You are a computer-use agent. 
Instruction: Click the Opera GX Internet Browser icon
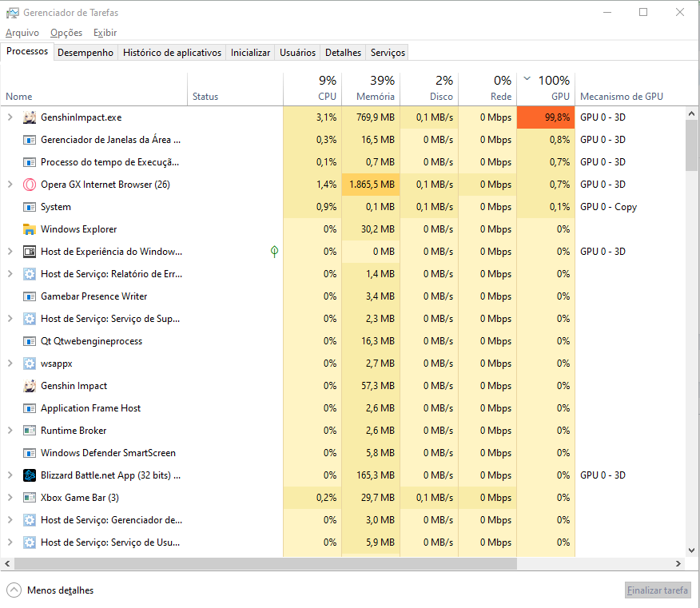point(30,185)
